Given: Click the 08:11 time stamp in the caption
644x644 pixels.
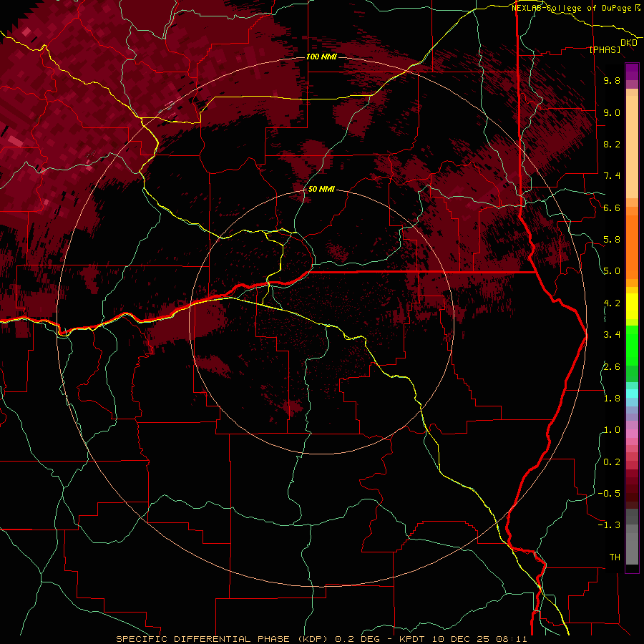Looking at the screenshot, I should point(512,639).
